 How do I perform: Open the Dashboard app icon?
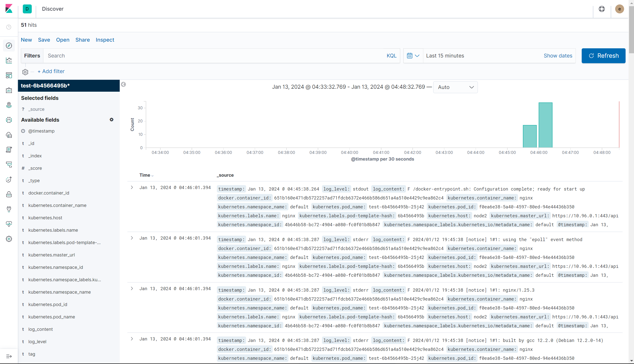(x=9, y=75)
